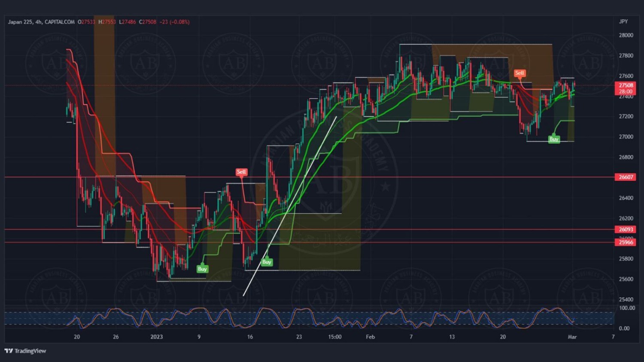
Task: Select the change value −23 (−0.08%)
Action: click(x=174, y=22)
